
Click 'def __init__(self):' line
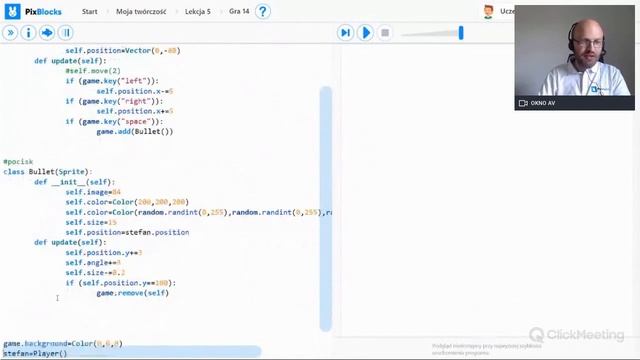[x=75, y=182]
